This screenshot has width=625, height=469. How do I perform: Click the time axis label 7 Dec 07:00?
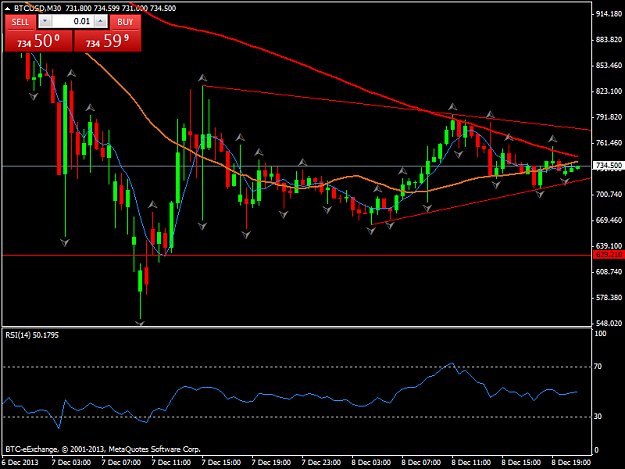click(121, 463)
